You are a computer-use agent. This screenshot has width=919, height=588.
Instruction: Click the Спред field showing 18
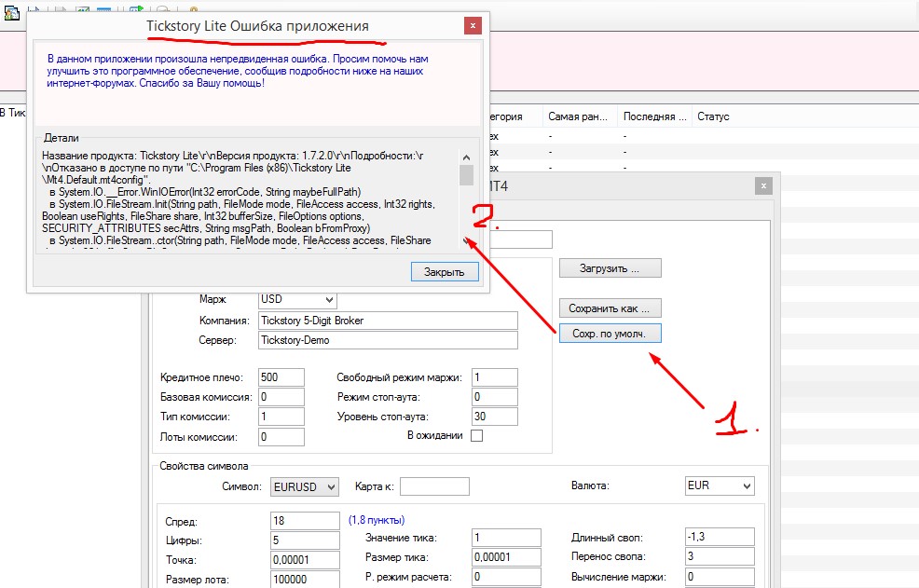click(x=306, y=521)
